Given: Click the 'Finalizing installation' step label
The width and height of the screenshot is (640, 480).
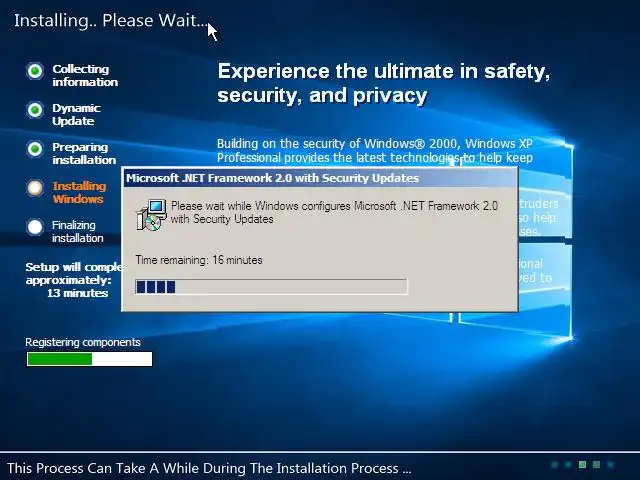Looking at the screenshot, I should [x=78, y=231].
